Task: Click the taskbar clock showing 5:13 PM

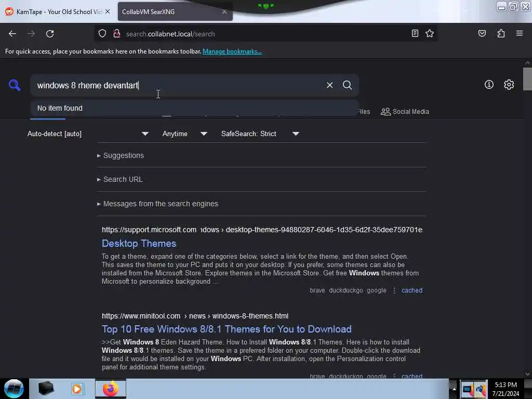Action: pyautogui.click(x=506, y=389)
